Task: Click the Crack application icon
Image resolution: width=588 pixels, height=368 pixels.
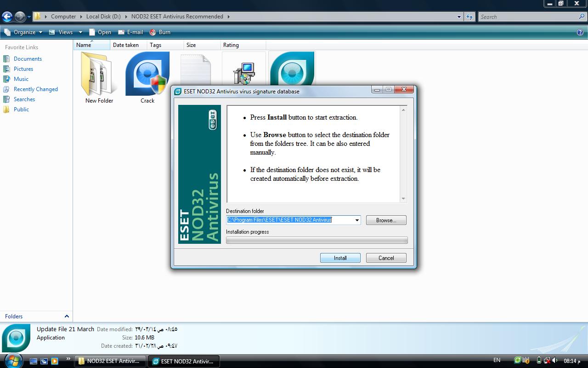Action: point(147,74)
